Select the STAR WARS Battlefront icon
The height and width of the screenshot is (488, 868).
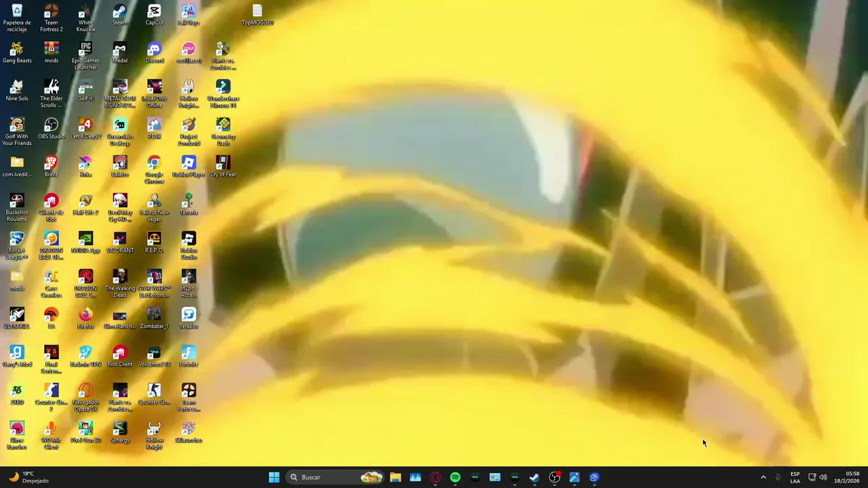[155, 283]
